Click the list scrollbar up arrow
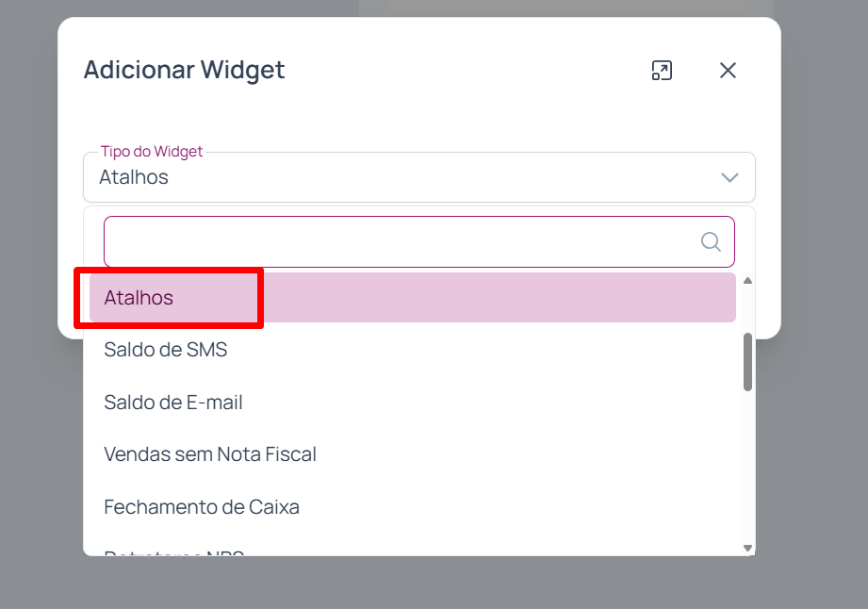 click(747, 281)
